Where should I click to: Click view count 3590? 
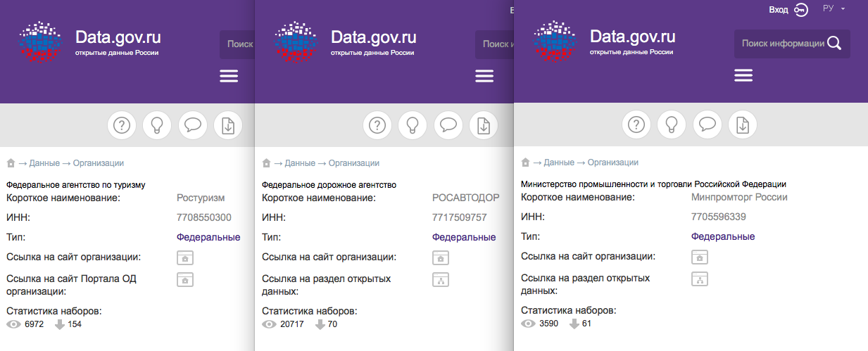pyautogui.click(x=548, y=324)
